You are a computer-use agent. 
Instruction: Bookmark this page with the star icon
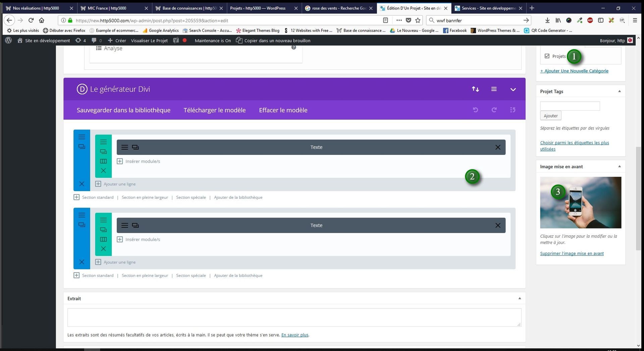(418, 20)
